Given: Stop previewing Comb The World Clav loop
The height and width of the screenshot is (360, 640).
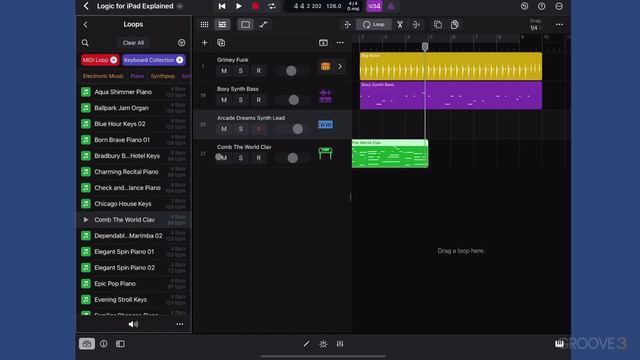Looking at the screenshot, I should click(x=86, y=220).
